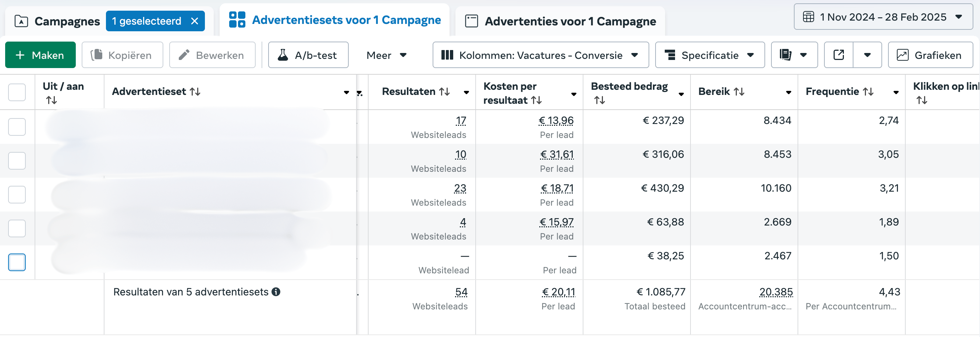Click info icon next to Resultaten van 5 advertentiesets

click(x=276, y=292)
